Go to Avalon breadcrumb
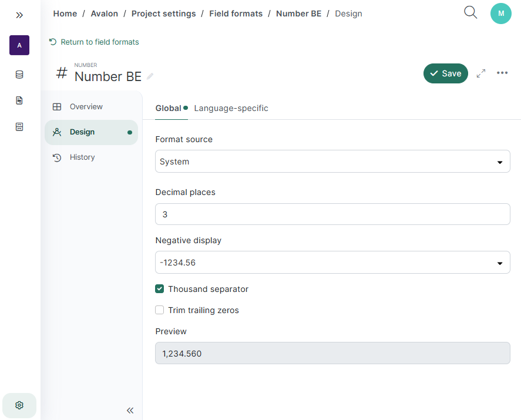 pos(105,14)
